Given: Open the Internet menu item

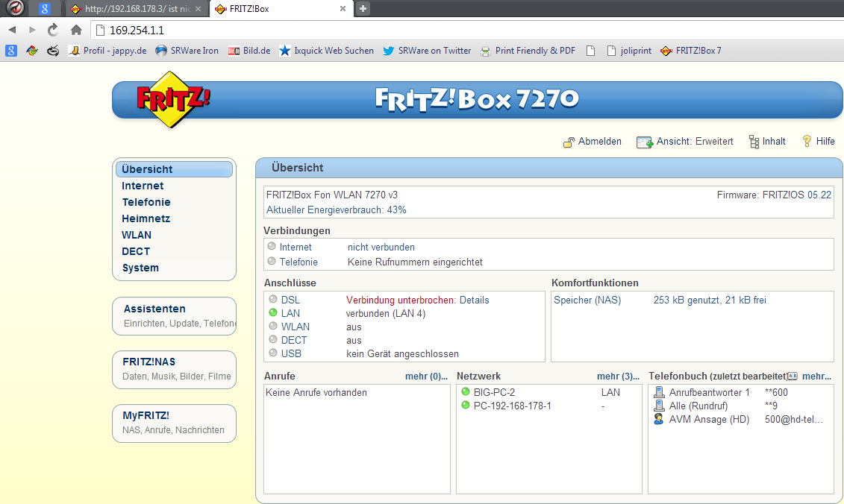Looking at the screenshot, I should point(143,186).
